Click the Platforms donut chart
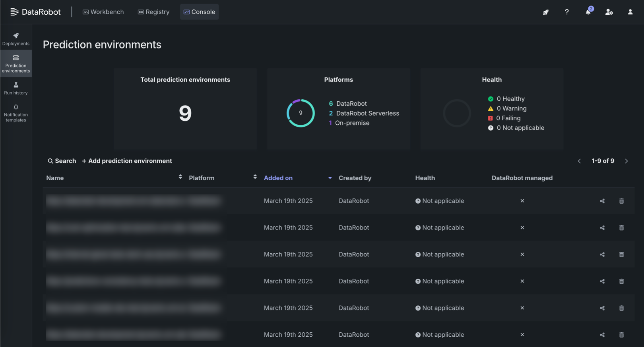The height and width of the screenshot is (347, 644). point(301,113)
